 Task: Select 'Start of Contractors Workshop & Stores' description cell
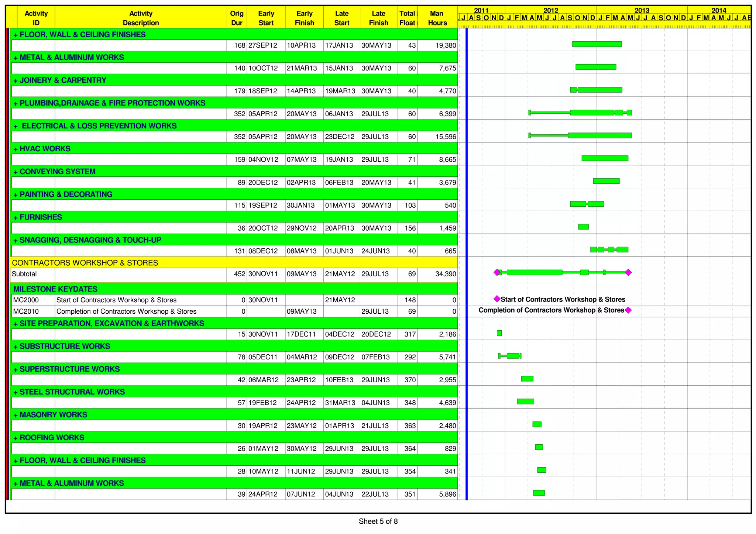pyautogui.click(x=141, y=300)
